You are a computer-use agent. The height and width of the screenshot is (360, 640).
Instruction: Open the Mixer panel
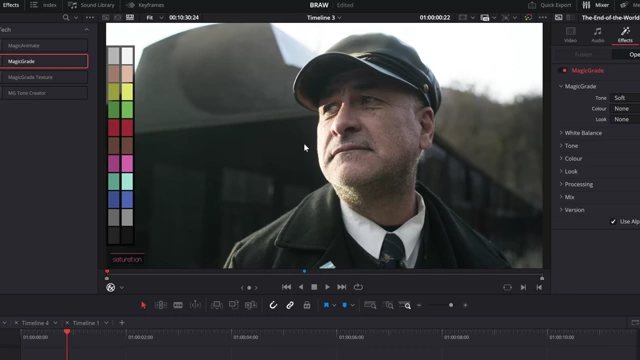point(596,5)
